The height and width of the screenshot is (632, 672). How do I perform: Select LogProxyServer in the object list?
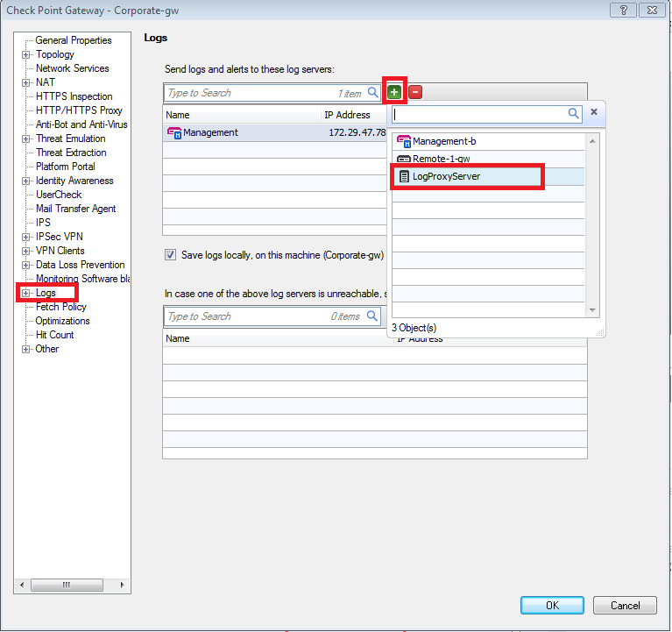click(x=488, y=176)
